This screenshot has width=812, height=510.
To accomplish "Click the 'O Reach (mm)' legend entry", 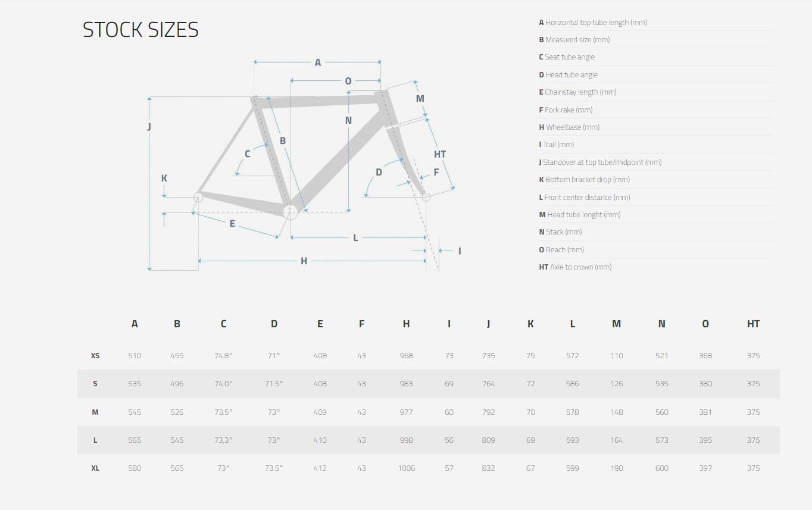I will point(561,249).
